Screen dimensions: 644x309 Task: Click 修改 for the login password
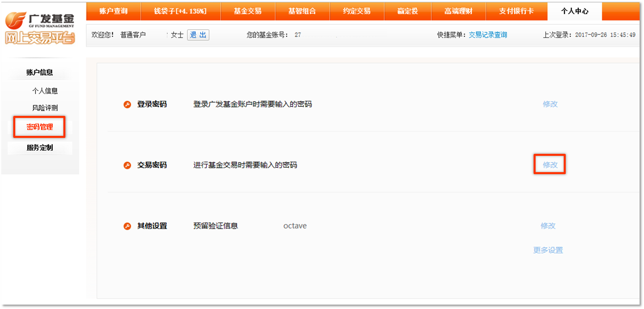[550, 104]
